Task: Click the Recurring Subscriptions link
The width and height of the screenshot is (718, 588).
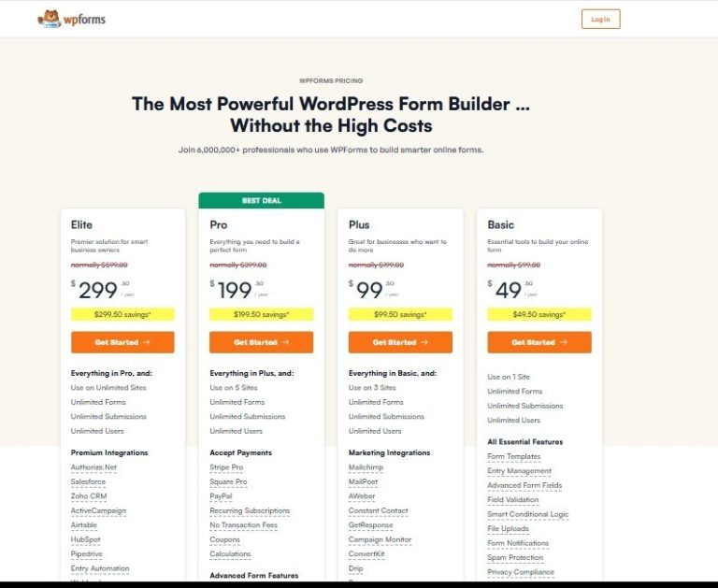Action: [x=250, y=510]
